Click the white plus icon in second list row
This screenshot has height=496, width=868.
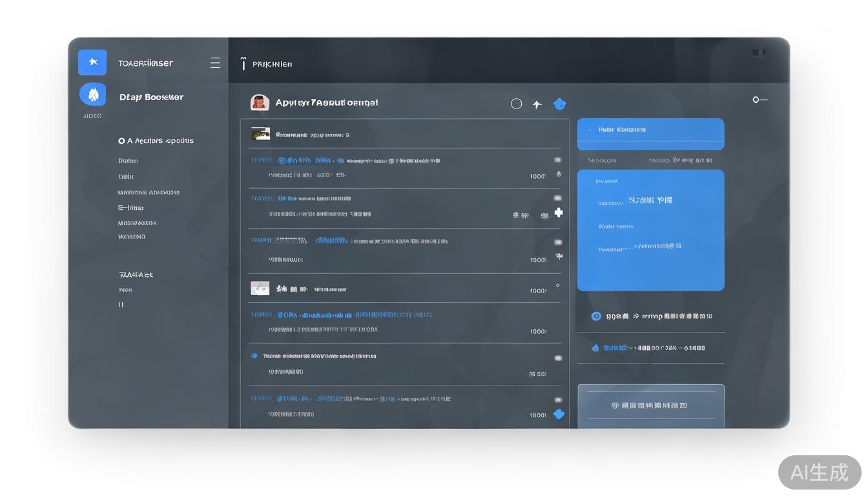point(559,212)
